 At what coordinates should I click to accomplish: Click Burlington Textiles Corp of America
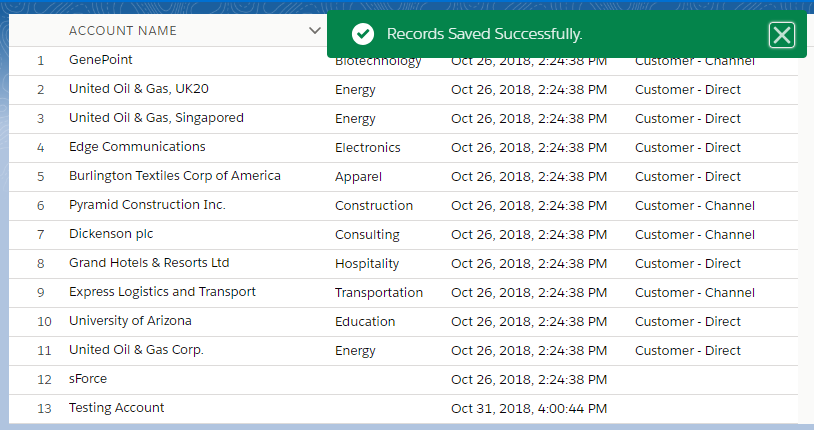pyautogui.click(x=175, y=176)
